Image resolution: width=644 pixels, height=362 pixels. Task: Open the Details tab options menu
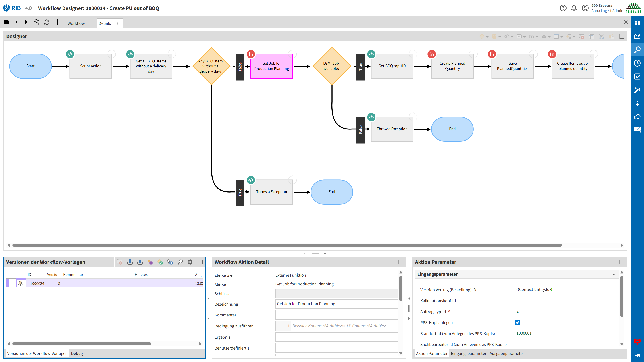click(118, 23)
